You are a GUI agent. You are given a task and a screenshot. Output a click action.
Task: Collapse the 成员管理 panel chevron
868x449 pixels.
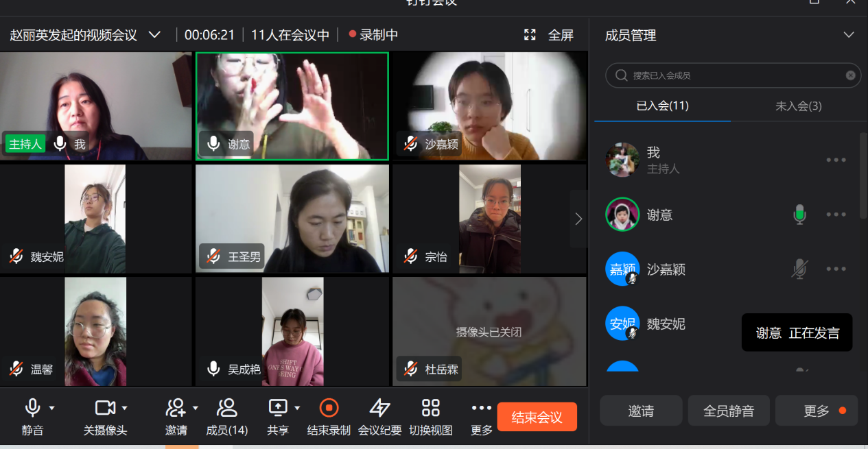click(x=848, y=35)
